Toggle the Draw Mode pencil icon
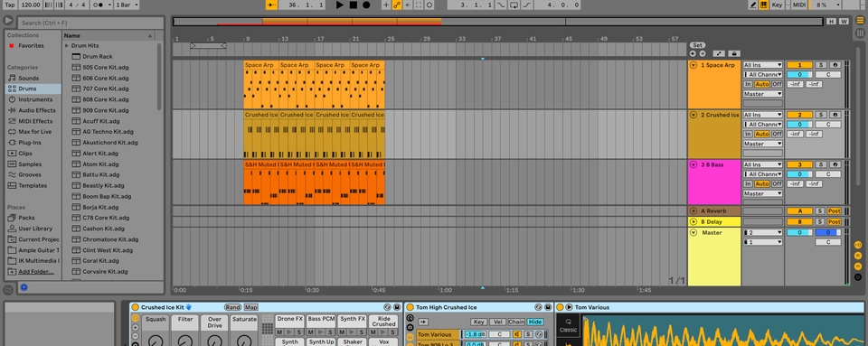The image size is (868, 346). click(x=753, y=5)
